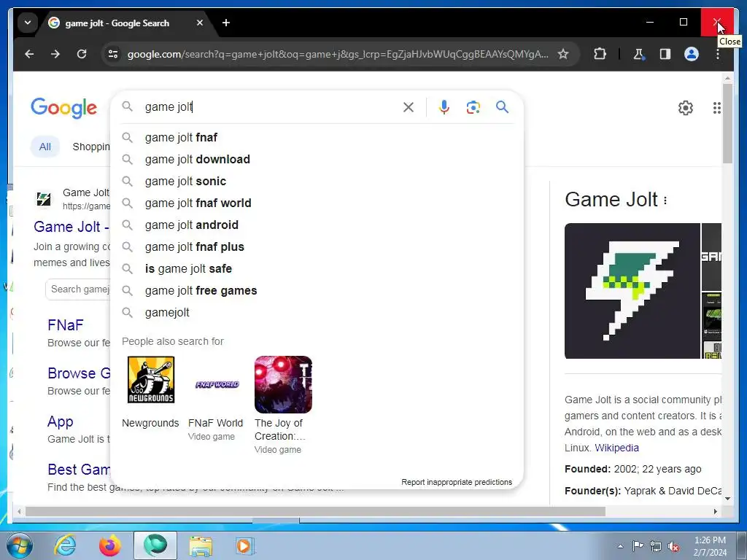This screenshot has height=560, width=747.
Task: Open the site information icon in address bar
Action: click(x=113, y=54)
